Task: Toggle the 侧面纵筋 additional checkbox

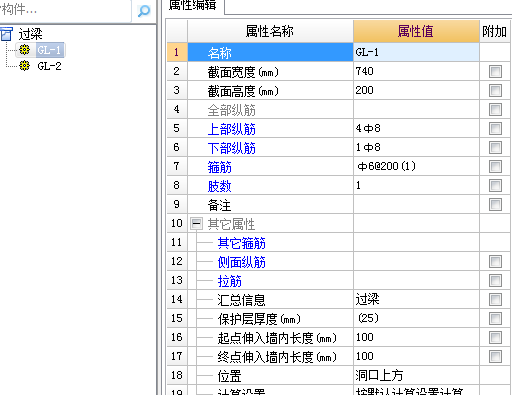Action: 495,261
